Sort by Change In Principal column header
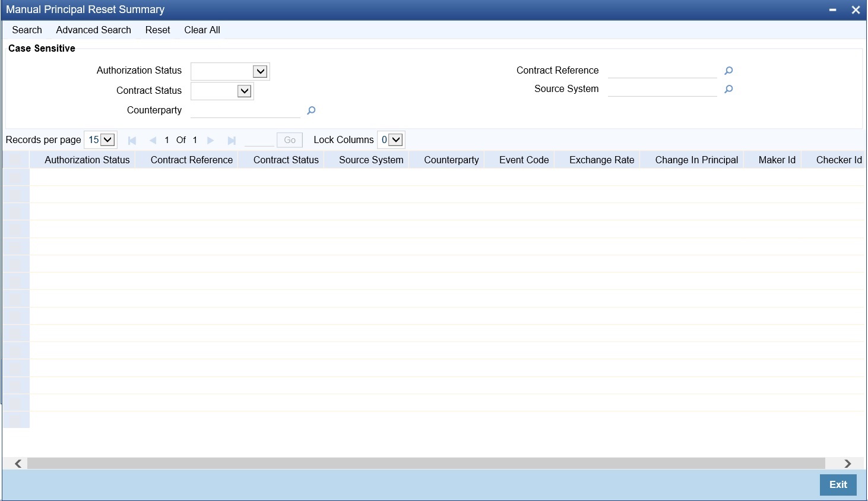The height and width of the screenshot is (501, 868). (696, 160)
